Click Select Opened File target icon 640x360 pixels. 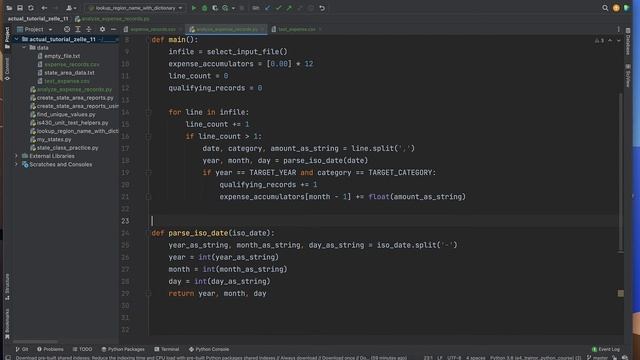tap(67, 29)
